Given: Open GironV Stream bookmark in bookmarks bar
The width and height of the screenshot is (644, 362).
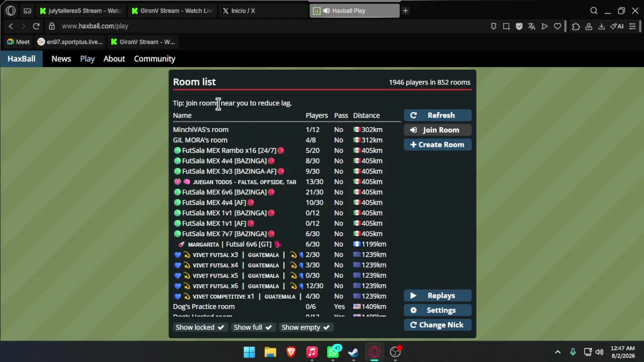Looking at the screenshot, I should point(142,42).
